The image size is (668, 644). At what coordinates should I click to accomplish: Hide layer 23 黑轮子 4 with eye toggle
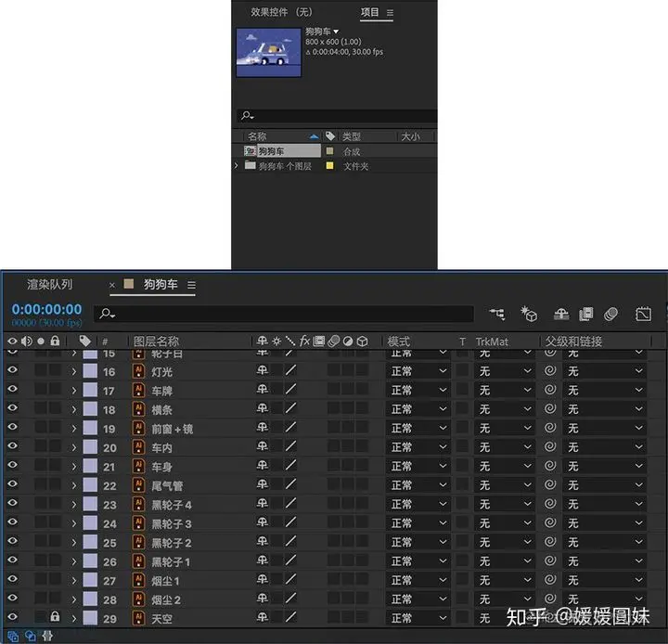tap(13, 503)
